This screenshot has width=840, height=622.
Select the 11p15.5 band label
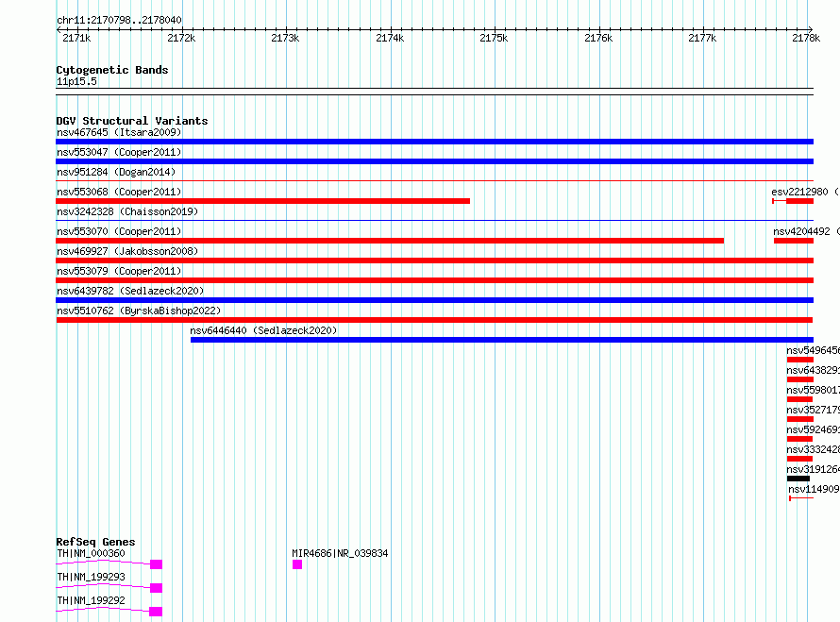tap(76, 81)
